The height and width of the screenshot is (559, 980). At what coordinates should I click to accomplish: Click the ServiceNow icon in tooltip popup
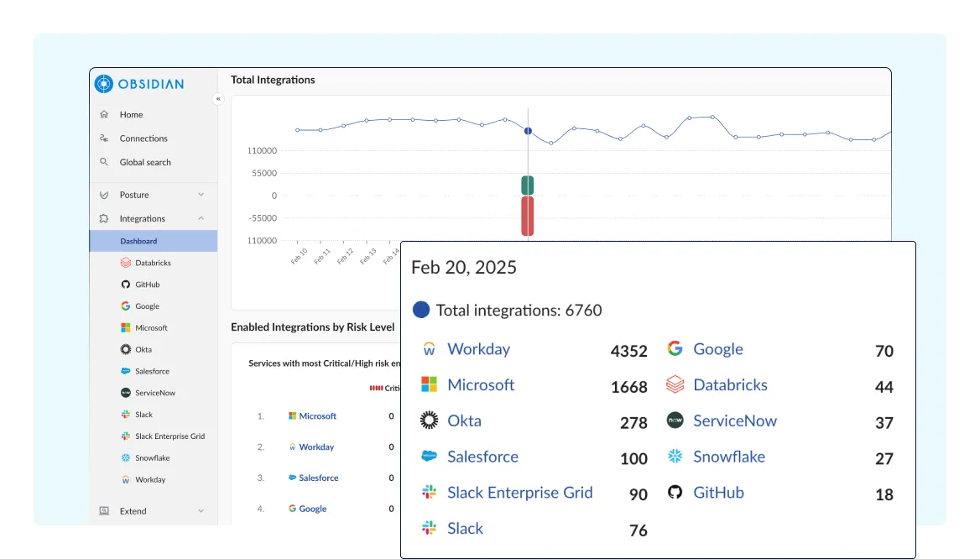pyautogui.click(x=675, y=421)
